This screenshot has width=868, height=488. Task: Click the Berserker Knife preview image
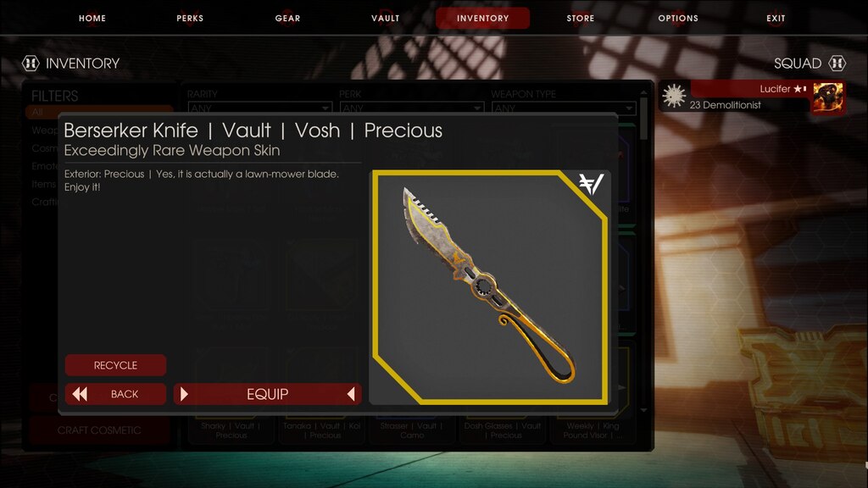pyautogui.click(x=490, y=287)
